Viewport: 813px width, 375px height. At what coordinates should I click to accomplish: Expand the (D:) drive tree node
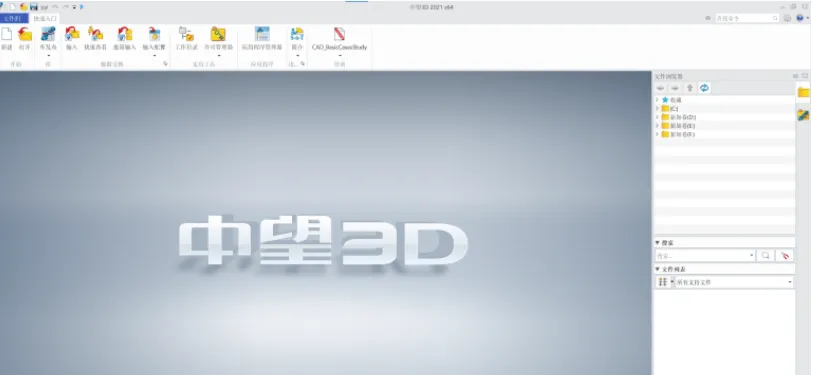[x=657, y=117]
